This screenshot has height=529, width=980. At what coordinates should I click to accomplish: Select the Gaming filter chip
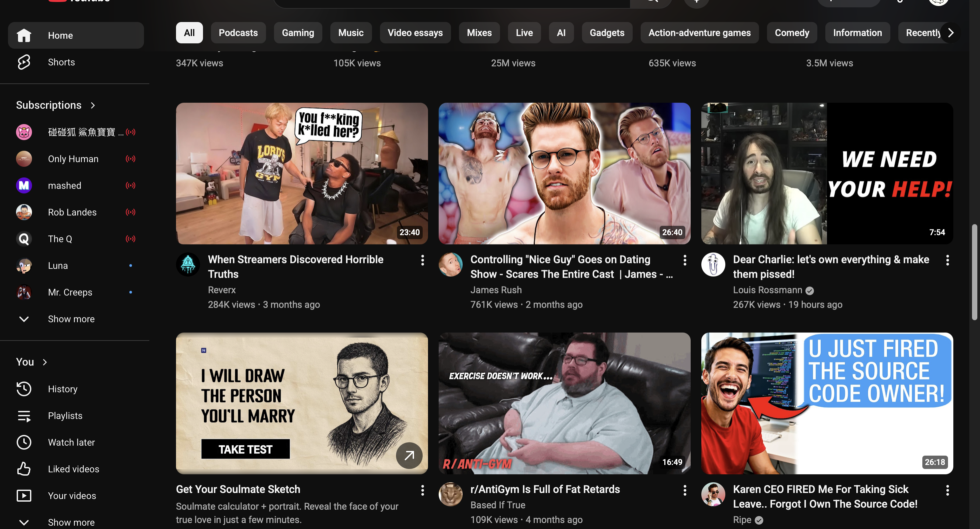(298, 33)
